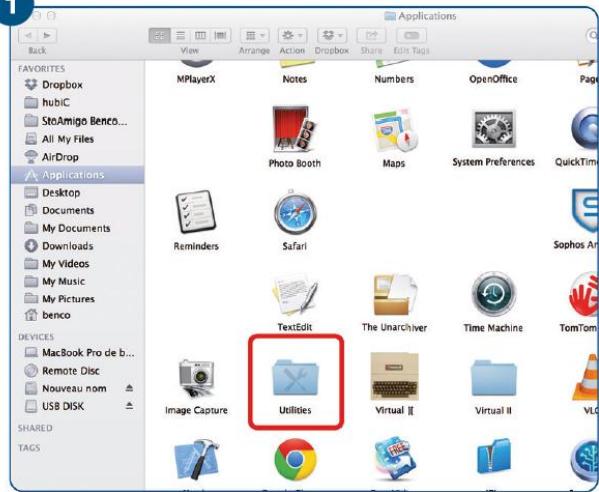Viewport: 599px width, 492px height.
Task: Select Applications in sidebar
Action: click(x=78, y=175)
